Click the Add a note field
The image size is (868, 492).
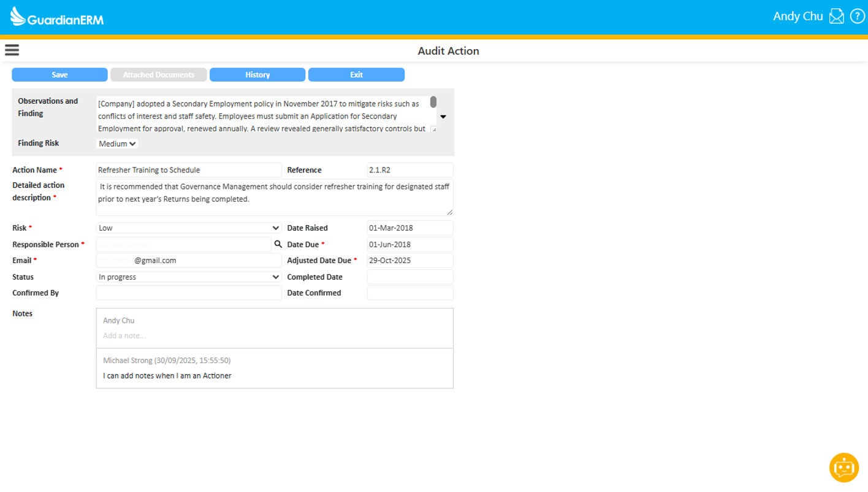275,336
